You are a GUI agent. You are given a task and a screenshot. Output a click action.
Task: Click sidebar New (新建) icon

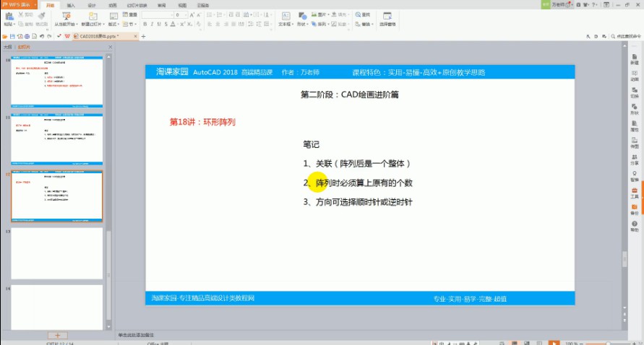(635, 59)
